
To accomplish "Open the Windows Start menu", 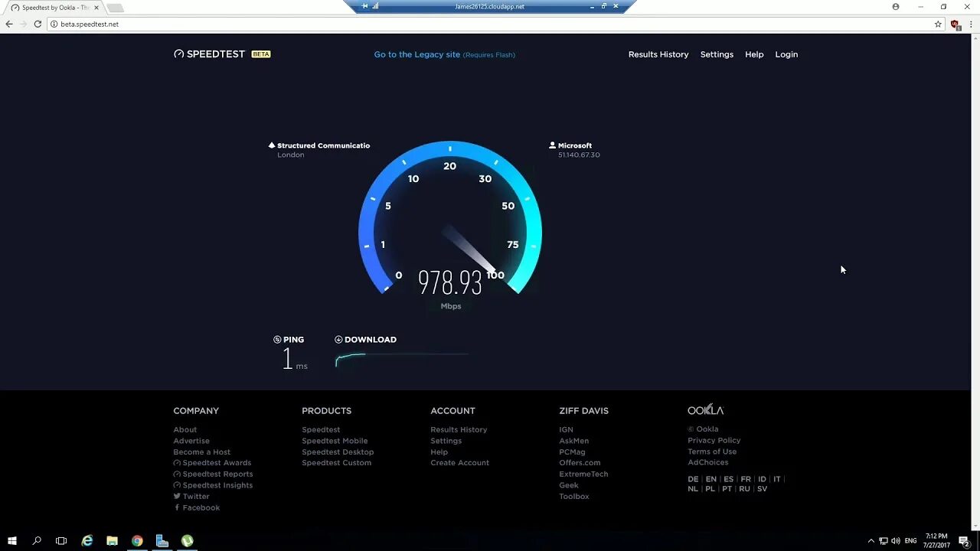I will (12, 540).
